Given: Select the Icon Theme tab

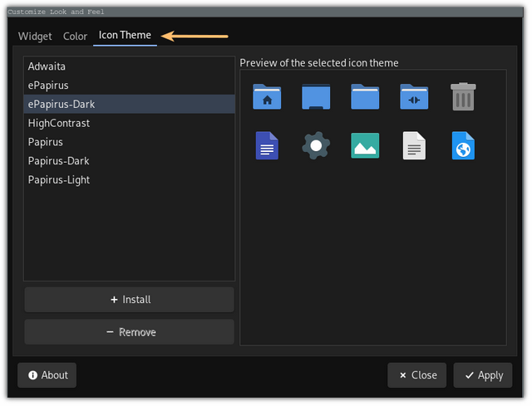Looking at the screenshot, I should (x=125, y=36).
